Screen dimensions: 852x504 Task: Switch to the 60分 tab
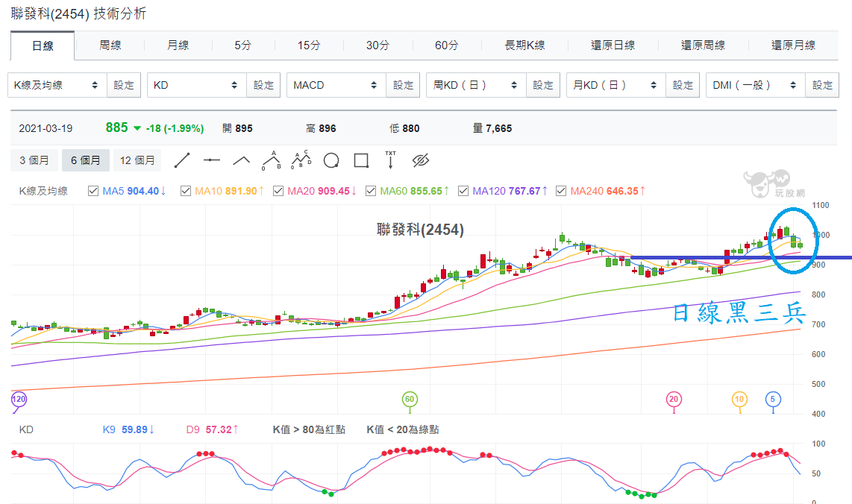pyautogui.click(x=447, y=45)
